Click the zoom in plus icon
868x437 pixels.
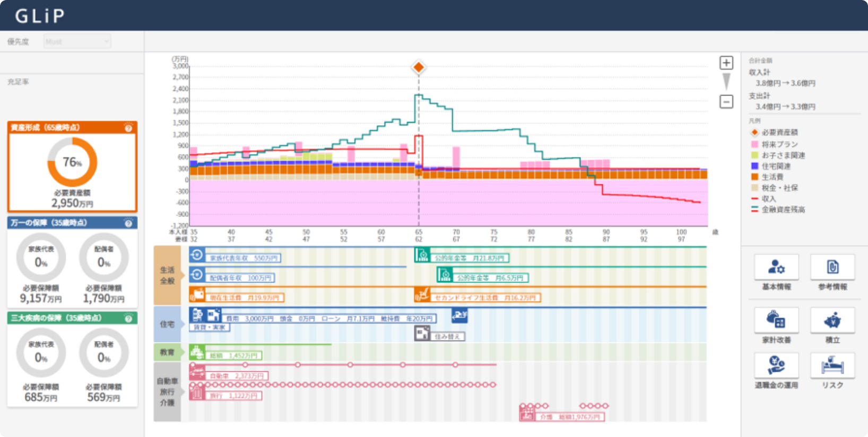tap(726, 63)
